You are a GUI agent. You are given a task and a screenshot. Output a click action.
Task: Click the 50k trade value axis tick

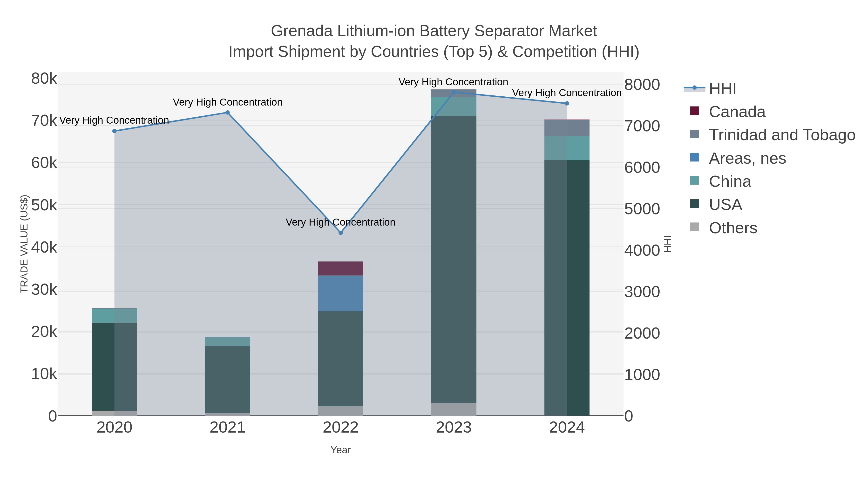[44, 205]
